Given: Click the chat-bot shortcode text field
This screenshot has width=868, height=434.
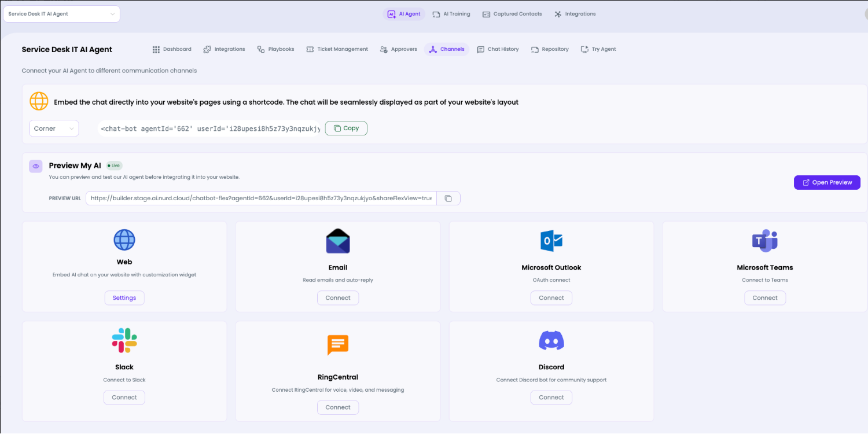Looking at the screenshot, I should pyautogui.click(x=209, y=128).
